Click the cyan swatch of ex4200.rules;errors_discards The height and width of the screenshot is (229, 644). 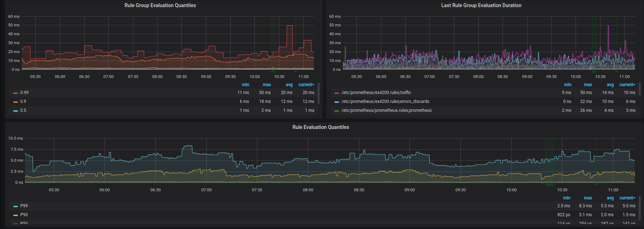click(336, 102)
